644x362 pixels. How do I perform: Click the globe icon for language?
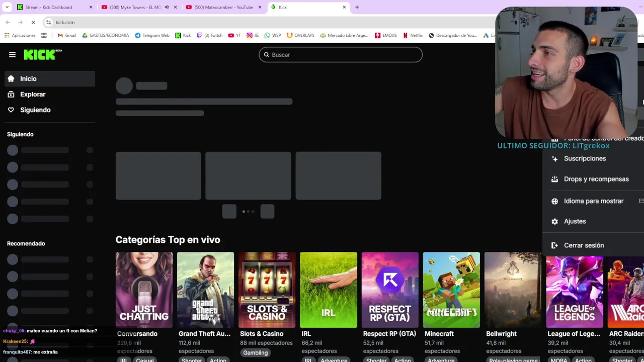(554, 201)
